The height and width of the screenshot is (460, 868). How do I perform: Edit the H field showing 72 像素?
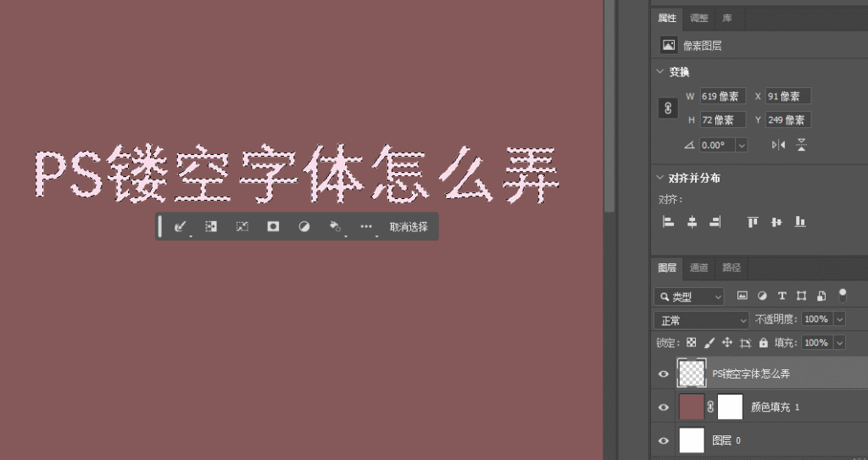click(x=722, y=119)
